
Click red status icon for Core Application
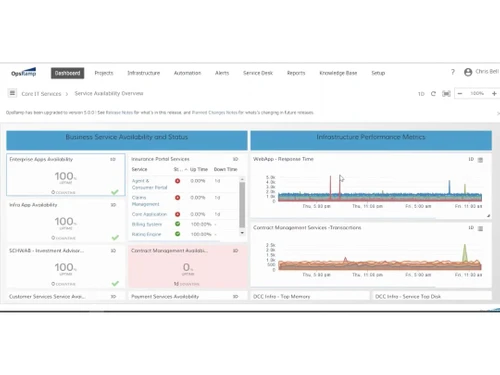(x=178, y=214)
